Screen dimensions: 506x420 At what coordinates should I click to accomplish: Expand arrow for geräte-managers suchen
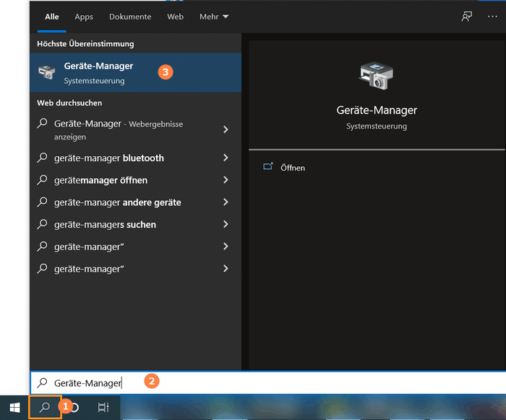coord(226,224)
